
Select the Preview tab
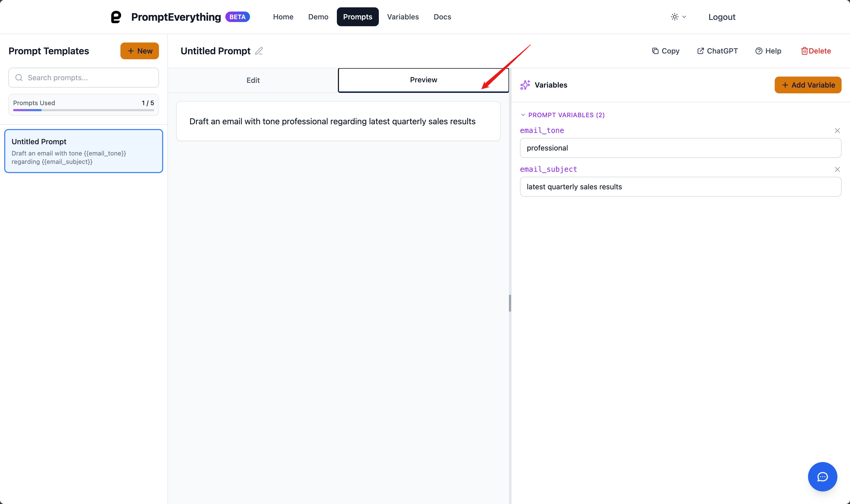click(423, 80)
